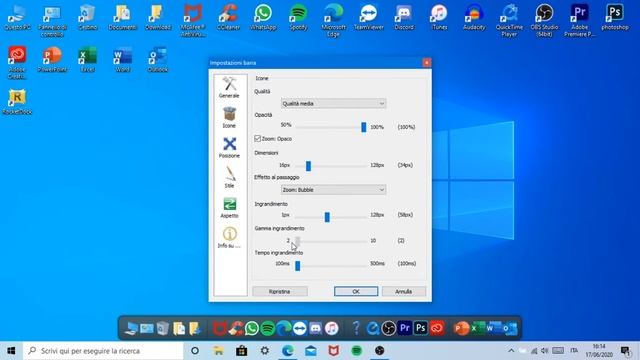This screenshot has height=360, width=640.
Task: Select the Word desktop shortcut
Action: (x=122, y=60)
